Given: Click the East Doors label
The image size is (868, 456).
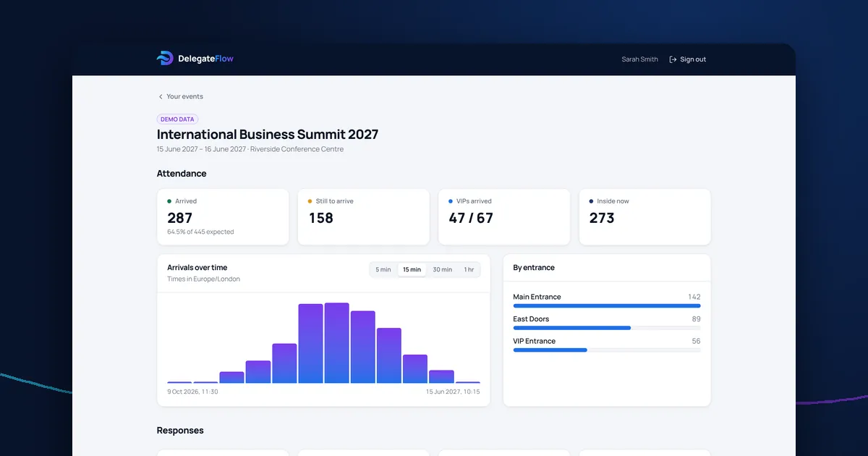Looking at the screenshot, I should [x=531, y=319].
